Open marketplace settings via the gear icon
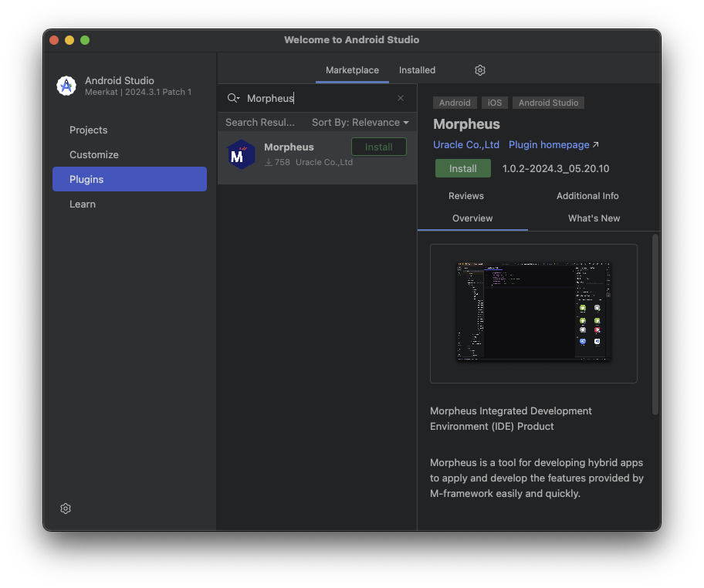 tap(479, 69)
